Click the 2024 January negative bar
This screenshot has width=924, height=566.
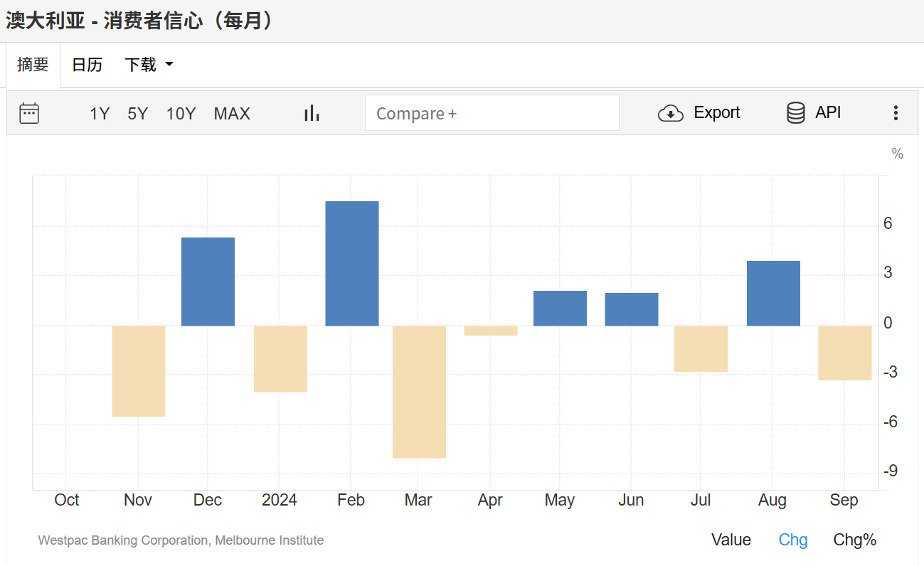pyautogui.click(x=280, y=359)
